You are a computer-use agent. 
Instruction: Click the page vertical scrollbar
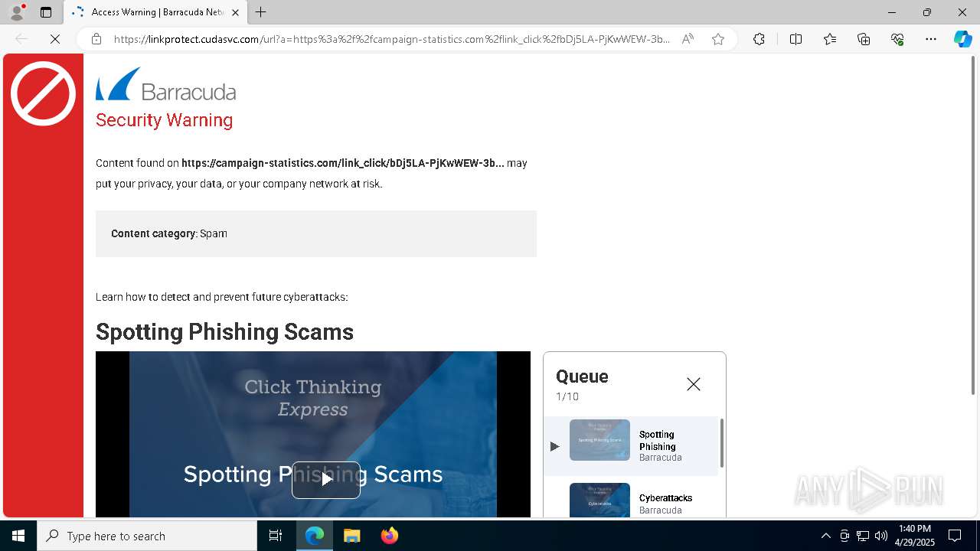pyautogui.click(x=974, y=226)
